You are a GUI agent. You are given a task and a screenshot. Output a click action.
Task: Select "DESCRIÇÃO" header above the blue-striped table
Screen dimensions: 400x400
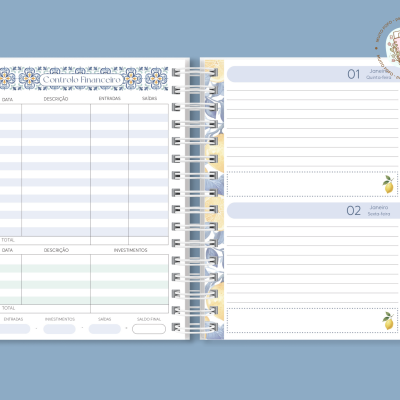coord(56,99)
